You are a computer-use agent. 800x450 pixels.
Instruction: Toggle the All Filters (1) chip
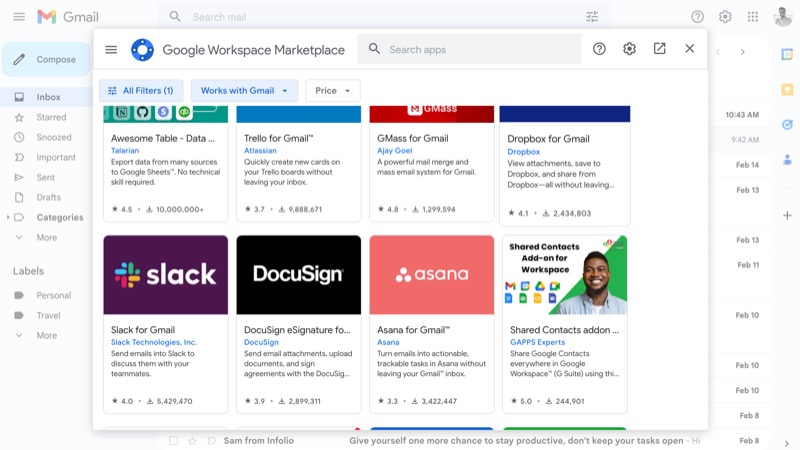click(x=141, y=91)
